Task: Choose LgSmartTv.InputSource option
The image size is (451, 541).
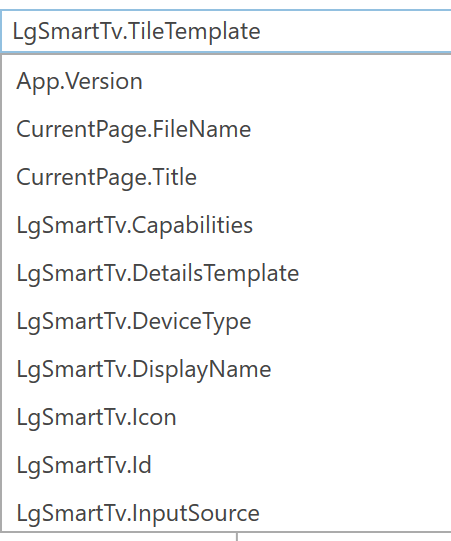Action: pos(226,513)
